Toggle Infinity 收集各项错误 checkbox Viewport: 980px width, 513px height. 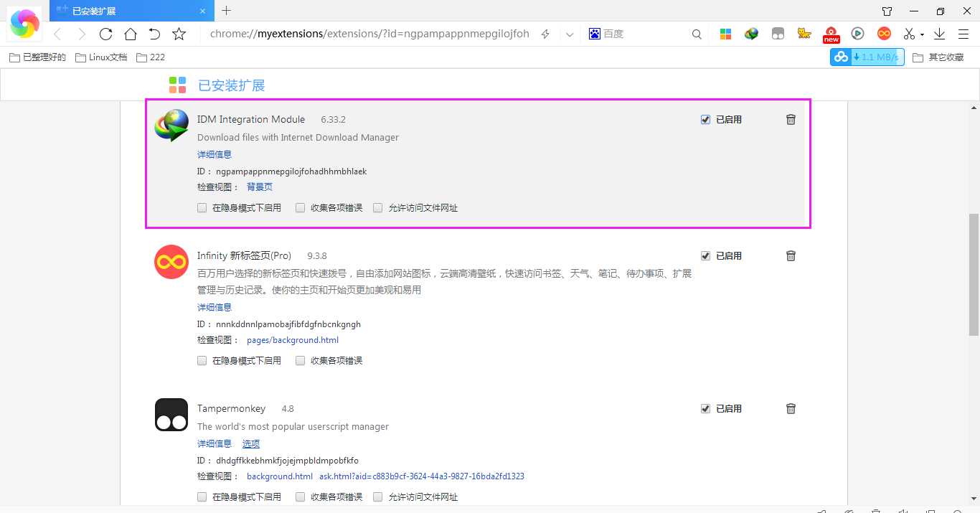click(301, 361)
